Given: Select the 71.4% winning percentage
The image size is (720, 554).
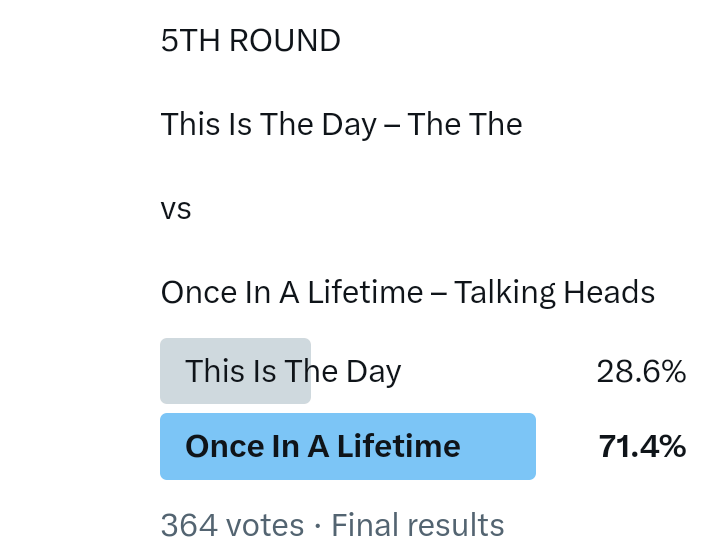Looking at the screenshot, I should coord(642,446).
